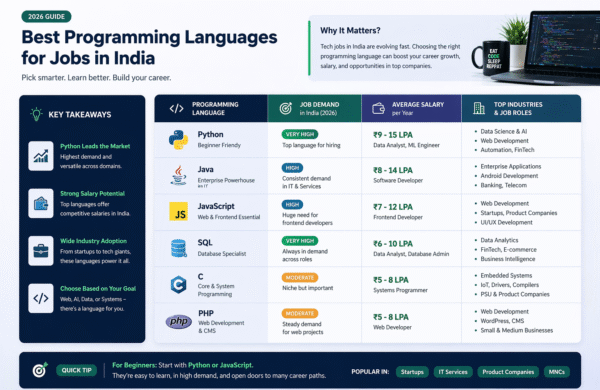Click the building icon in Top Industries header

479,108
